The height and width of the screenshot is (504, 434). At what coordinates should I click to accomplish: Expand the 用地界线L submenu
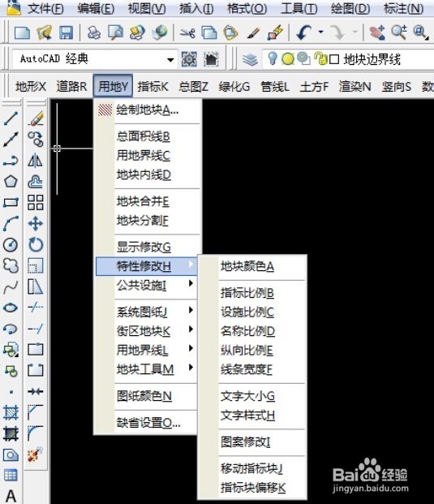146,350
